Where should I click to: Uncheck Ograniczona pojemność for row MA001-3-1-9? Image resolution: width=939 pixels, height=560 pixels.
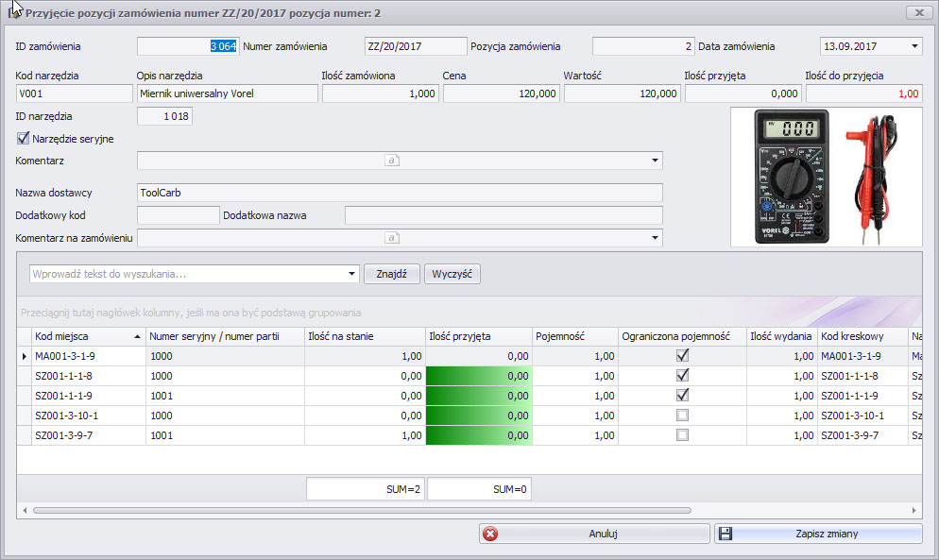(x=682, y=356)
